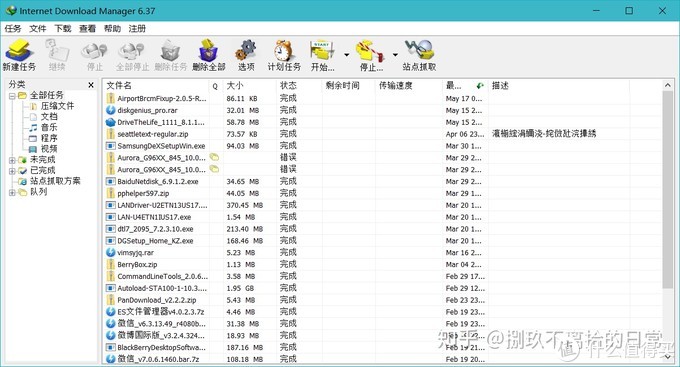Select LAN-U4ETN1IUS17.exe row

[x=383, y=217]
